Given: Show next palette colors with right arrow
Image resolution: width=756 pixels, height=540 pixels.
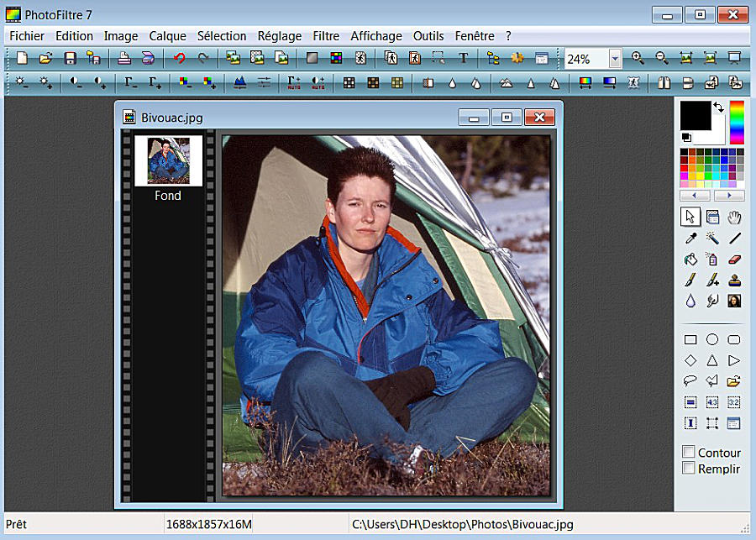Looking at the screenshot, I should point(729,196).
